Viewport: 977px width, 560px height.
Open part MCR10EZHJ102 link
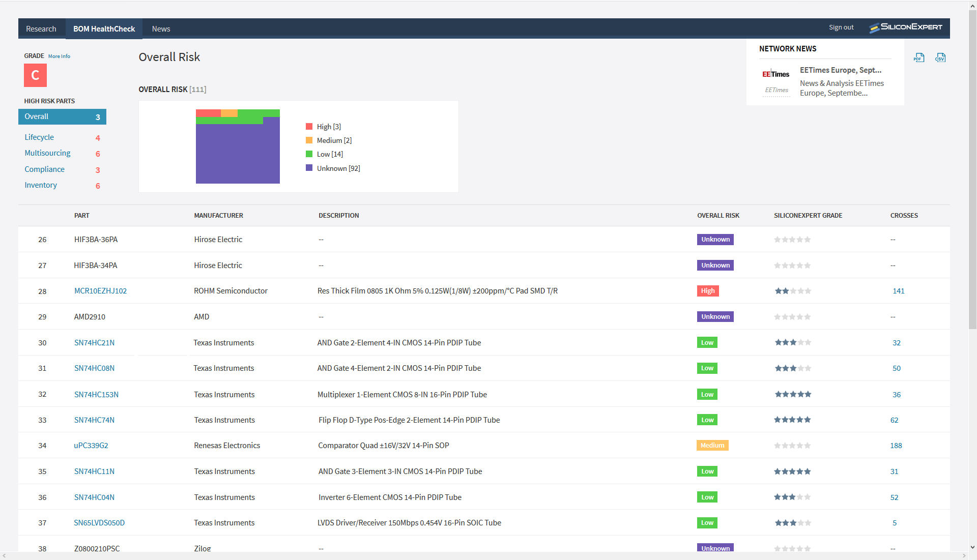click(100, 291)
